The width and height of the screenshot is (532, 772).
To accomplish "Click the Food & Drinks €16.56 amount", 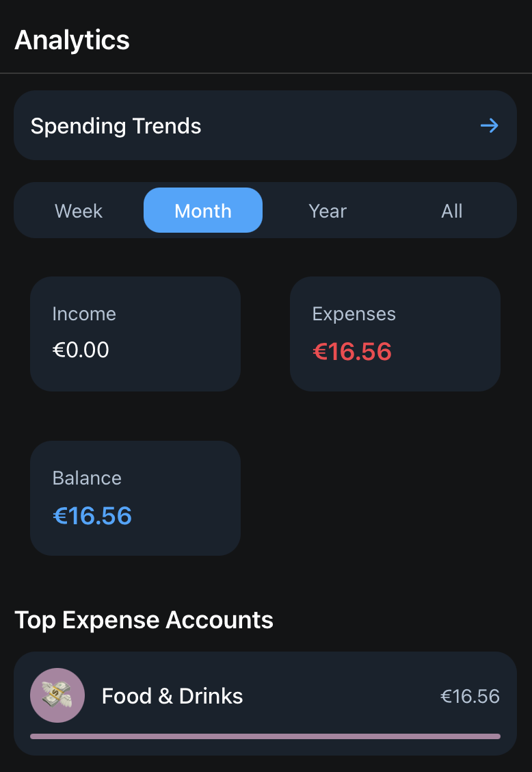I will tap(470, 697).
